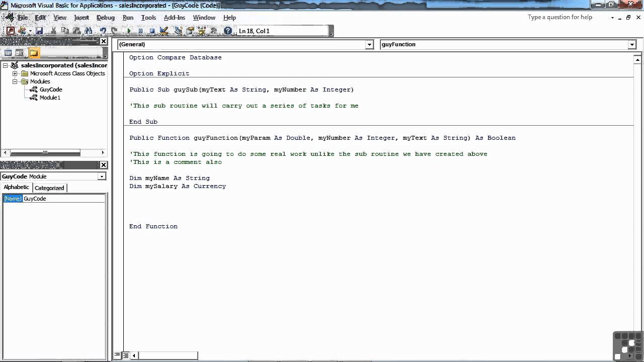Open the Insert Module dropdown arrow
The image size is (644, 362).
[30, 31]
